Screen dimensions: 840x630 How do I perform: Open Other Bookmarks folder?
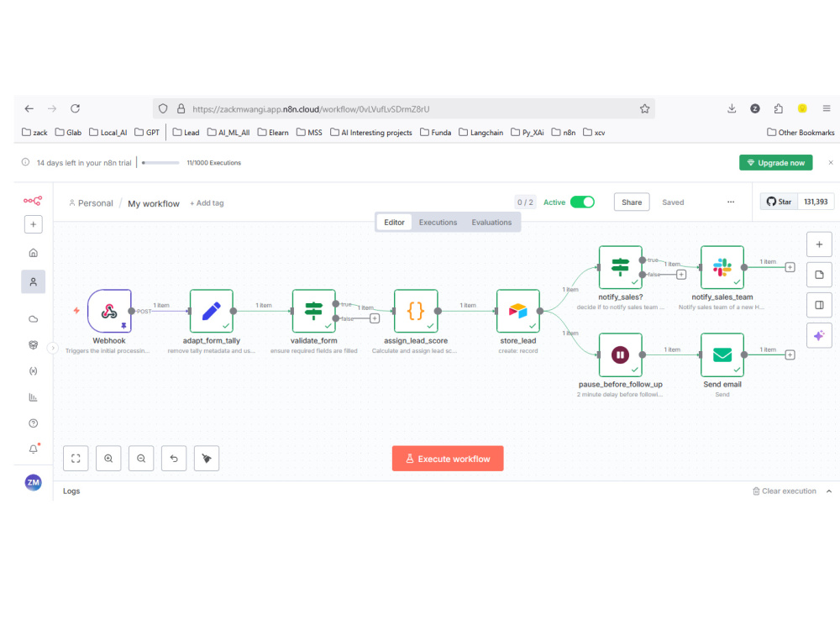[801, 133]
